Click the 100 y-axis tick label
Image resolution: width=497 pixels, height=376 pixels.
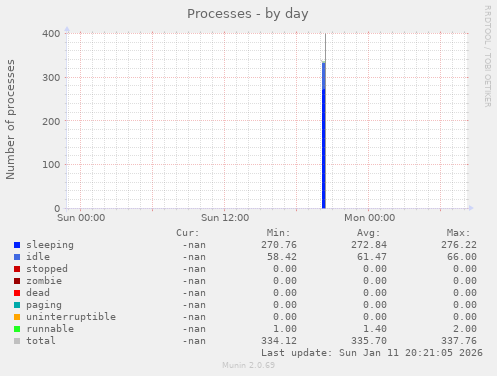tap(51, 165)
